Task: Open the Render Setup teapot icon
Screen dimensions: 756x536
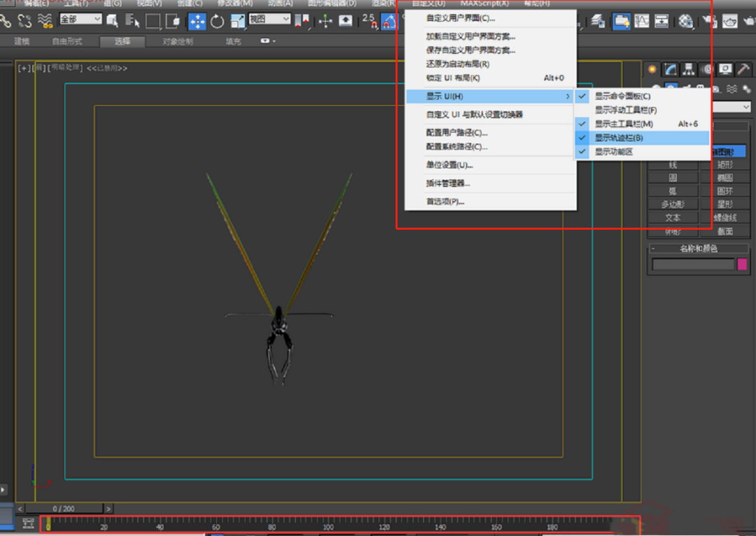Action: pyautogui.click(x=709, y=21)
